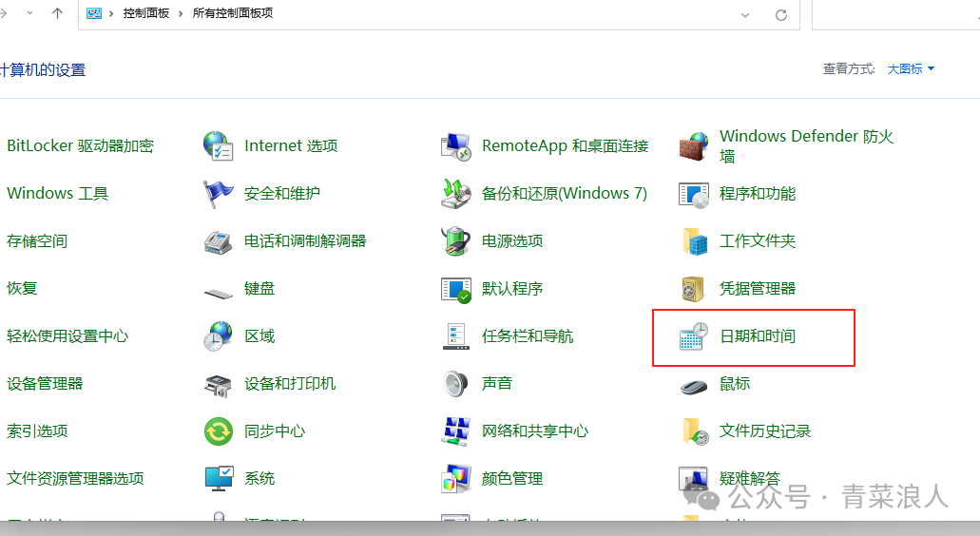Click the 颜色管理 text label
This screenshot has width=980, height=536.
[512, 479]
